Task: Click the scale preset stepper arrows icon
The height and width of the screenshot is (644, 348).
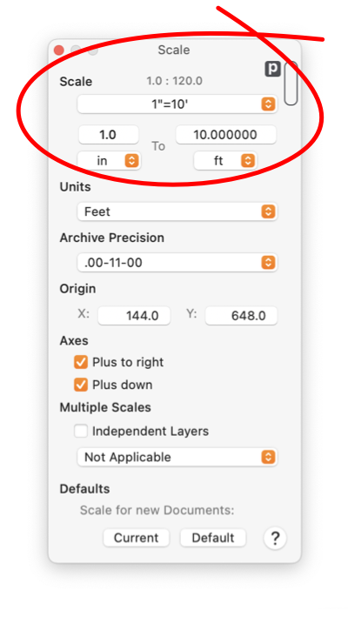Action: coord(268,104)
